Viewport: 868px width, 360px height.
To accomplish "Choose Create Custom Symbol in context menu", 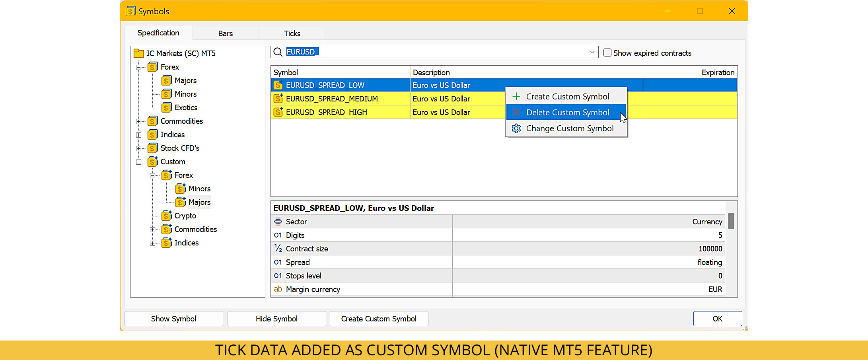I will (566, 96).
